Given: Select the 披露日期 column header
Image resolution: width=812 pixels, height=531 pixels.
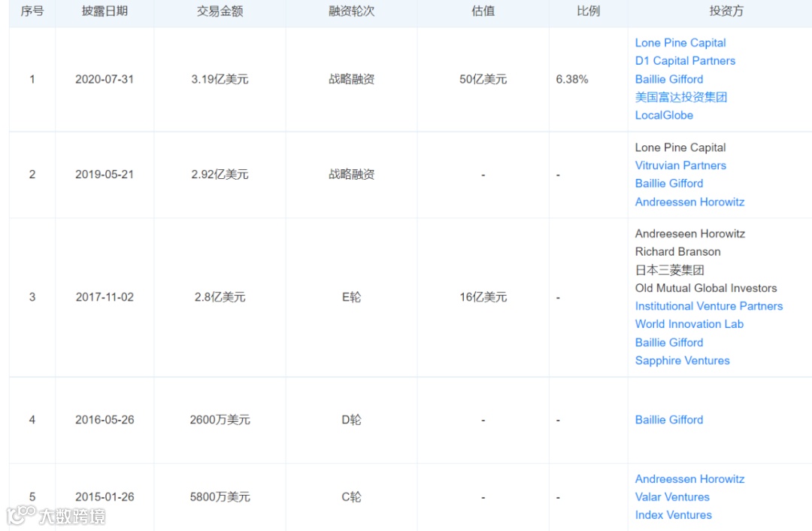Looking at the screenshot, I should 105,11.
